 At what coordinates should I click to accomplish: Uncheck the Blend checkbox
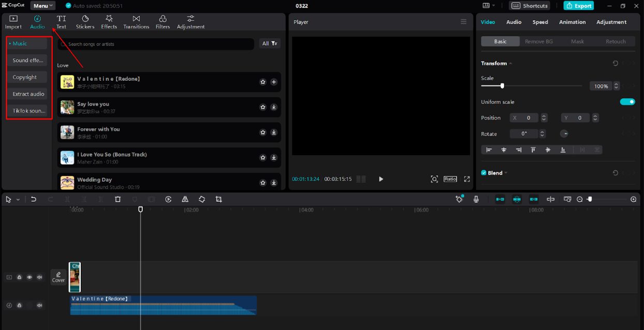click(x=484, y=173)
